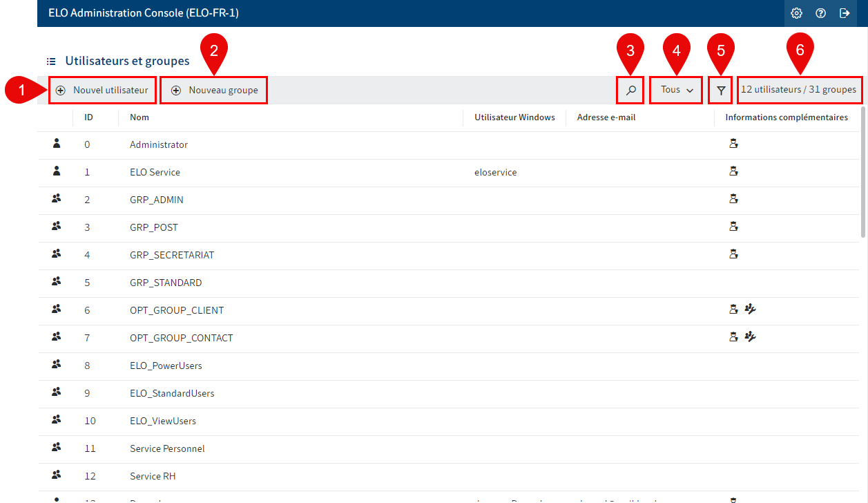Open the settings gear in the top bar
The image size is (868, 503).
pos(796,12)
